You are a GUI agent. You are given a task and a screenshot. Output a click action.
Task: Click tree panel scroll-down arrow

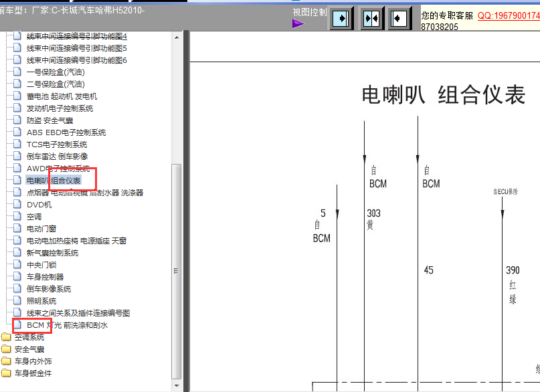tap(177, 385)
